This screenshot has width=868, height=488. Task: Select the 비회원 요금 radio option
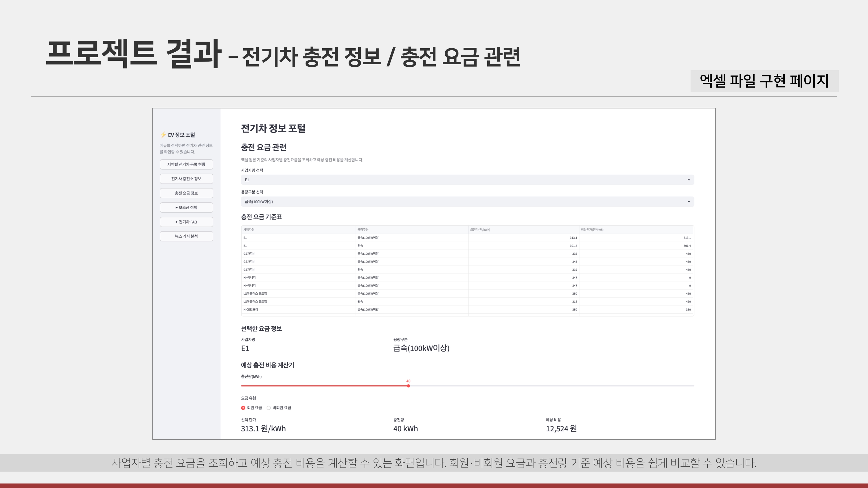tap(269, 408)
